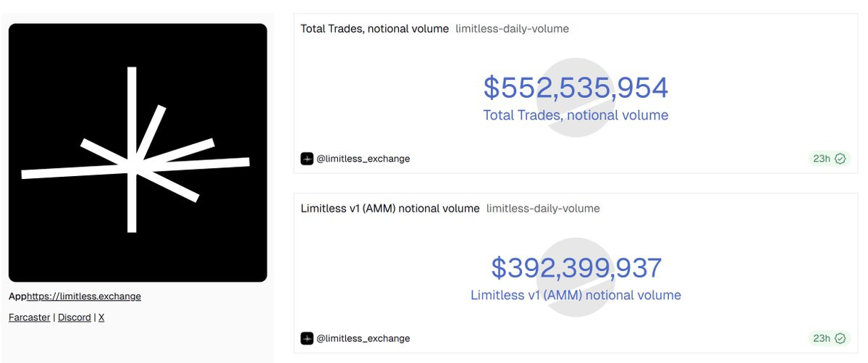The height and width of the screenshot is (363, 868).
Task: Open @limitless_exchange profile in the Total Trades panel
Action: 363,159
